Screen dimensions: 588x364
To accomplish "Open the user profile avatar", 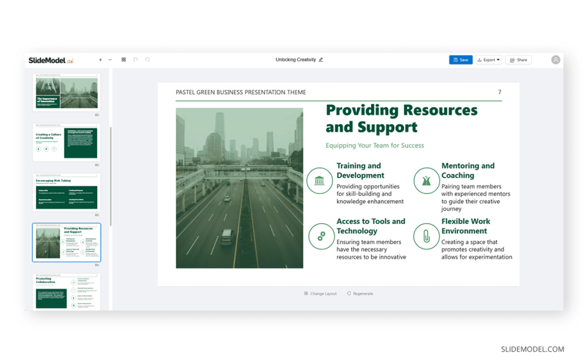I will [x=555, y=60].
